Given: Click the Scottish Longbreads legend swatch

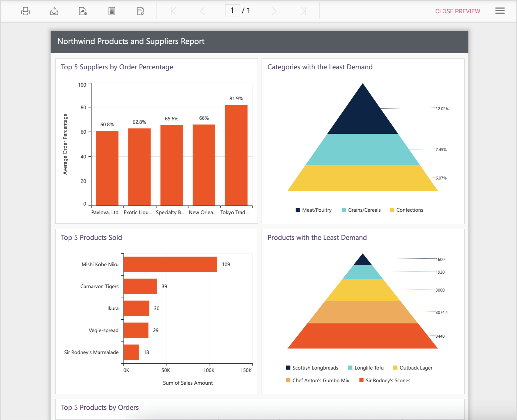Looking at the screenshot, I should [x=288, y=368].
